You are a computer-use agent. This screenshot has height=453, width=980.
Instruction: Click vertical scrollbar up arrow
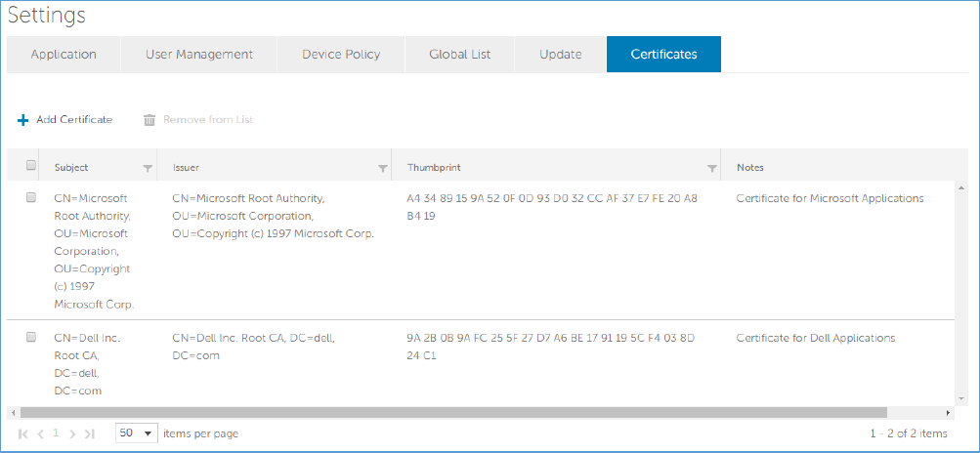point(960,188)
